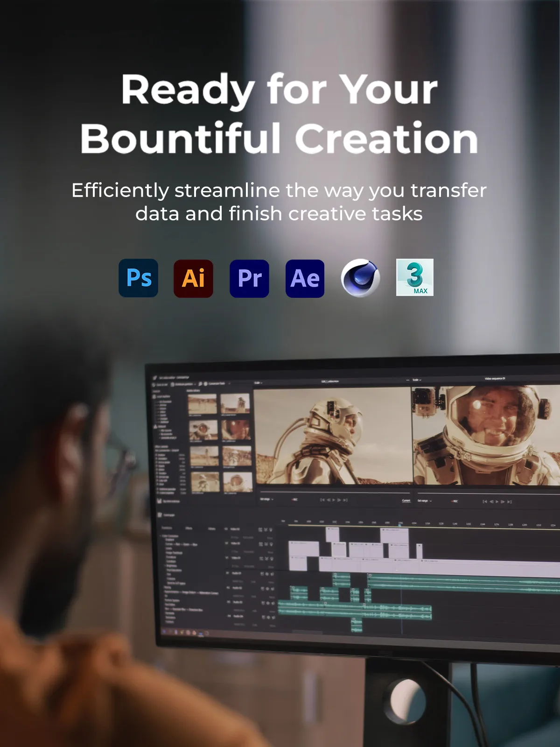The height and width of the screenshot is (747, 560).
Task: Choose the After Effects Ae icon
Action: [305, 278]
